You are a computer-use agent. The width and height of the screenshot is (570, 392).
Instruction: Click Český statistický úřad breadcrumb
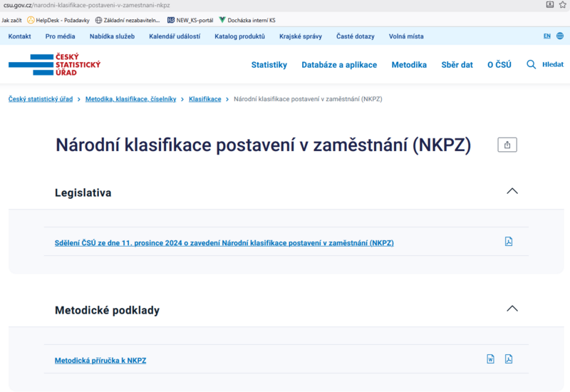pos(41,99)
